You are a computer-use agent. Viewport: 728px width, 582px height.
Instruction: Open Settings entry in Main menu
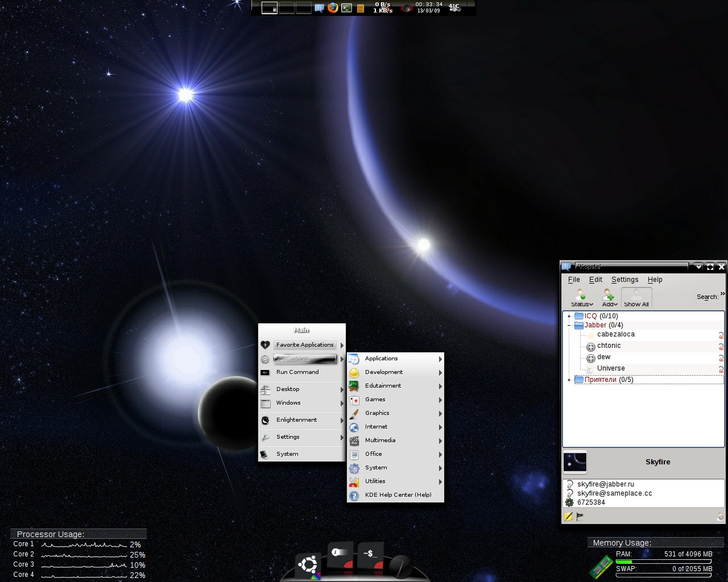coord(302,437)
